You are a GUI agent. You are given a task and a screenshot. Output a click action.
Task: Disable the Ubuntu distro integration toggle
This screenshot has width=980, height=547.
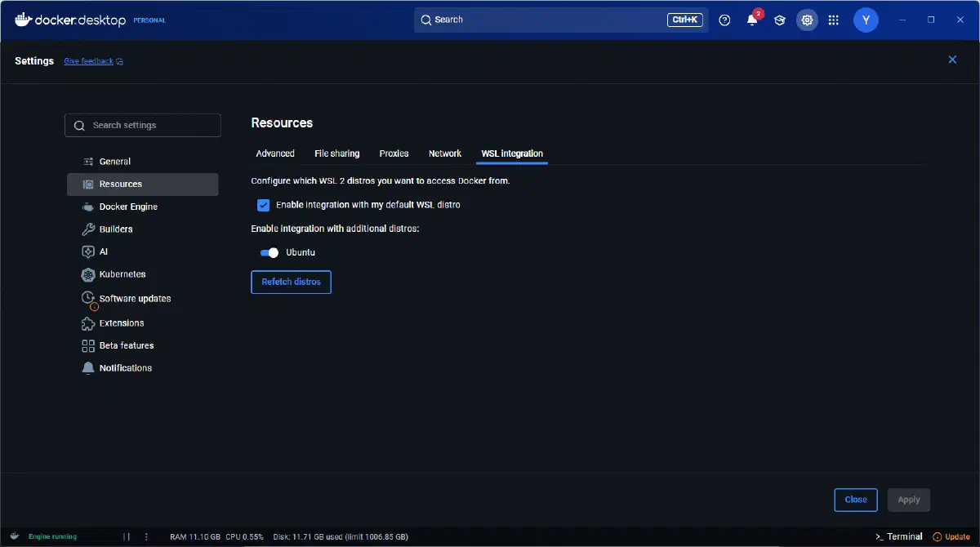tap(269, 252)
